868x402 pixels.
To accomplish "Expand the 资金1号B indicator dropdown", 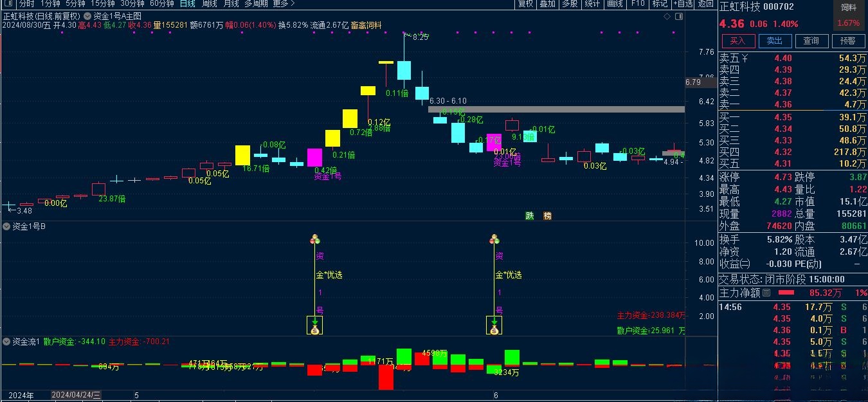I will point(6,226).
